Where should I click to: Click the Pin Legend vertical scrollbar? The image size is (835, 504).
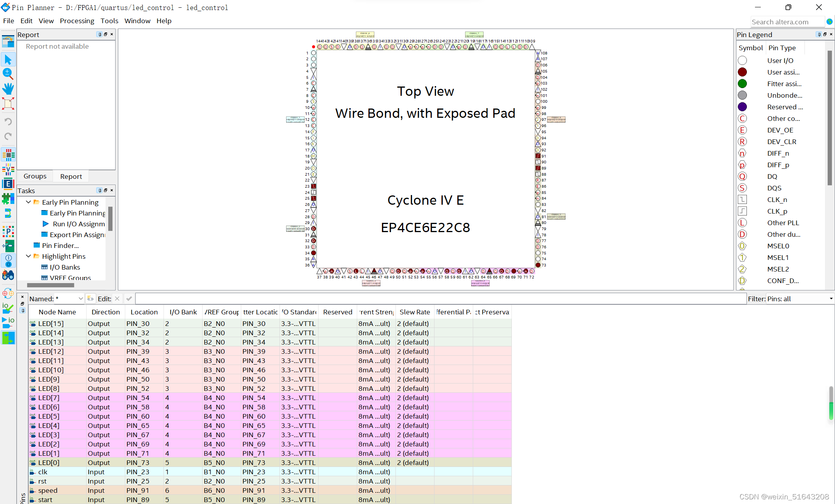tap(830, 118)
